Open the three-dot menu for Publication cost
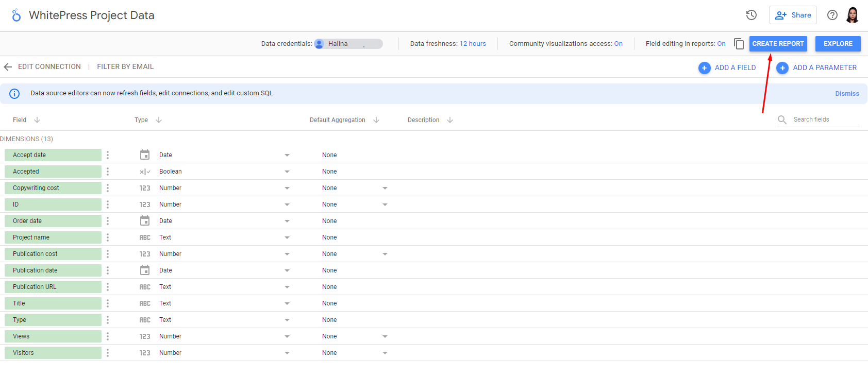 pos(108,254)
